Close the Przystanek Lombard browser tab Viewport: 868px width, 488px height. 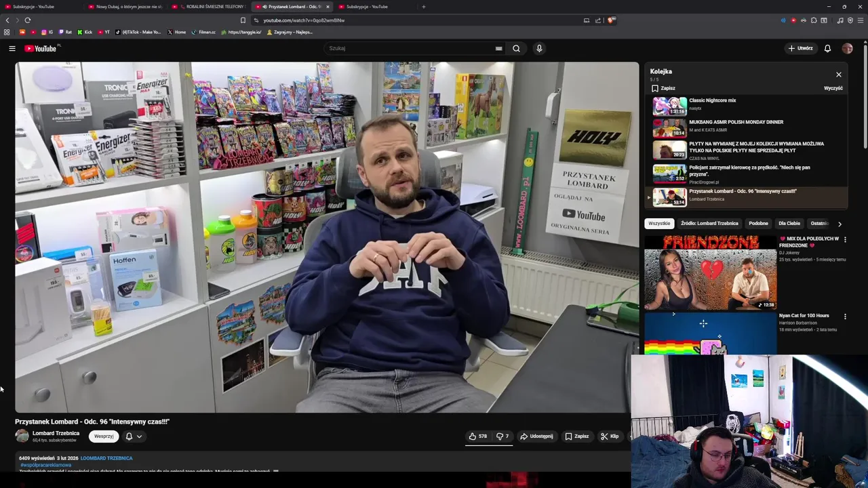click(328, 7)
